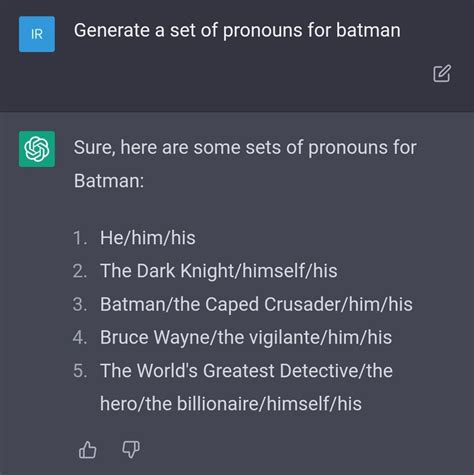Click the list number 5 marker
This screenshot has height=475, width=474.
[80, 371]
